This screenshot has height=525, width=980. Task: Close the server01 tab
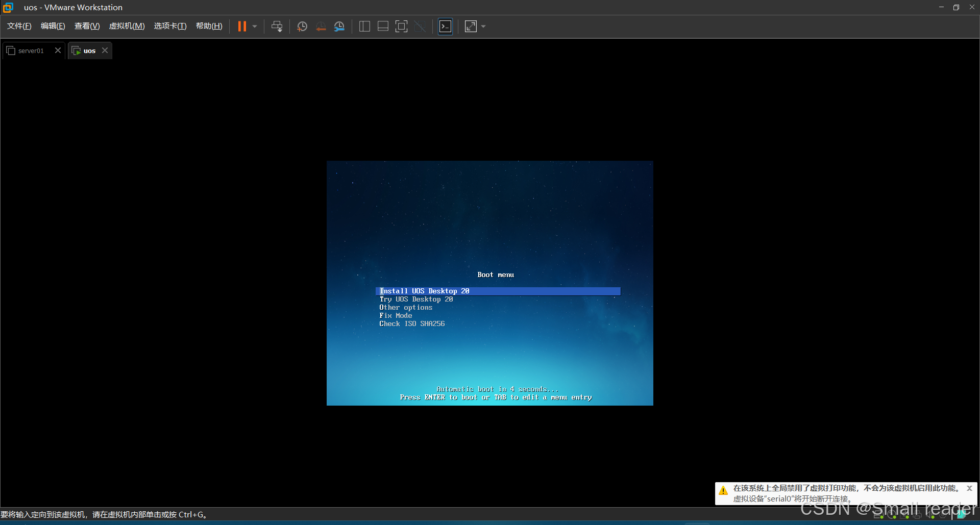click(x=58, y=50)
